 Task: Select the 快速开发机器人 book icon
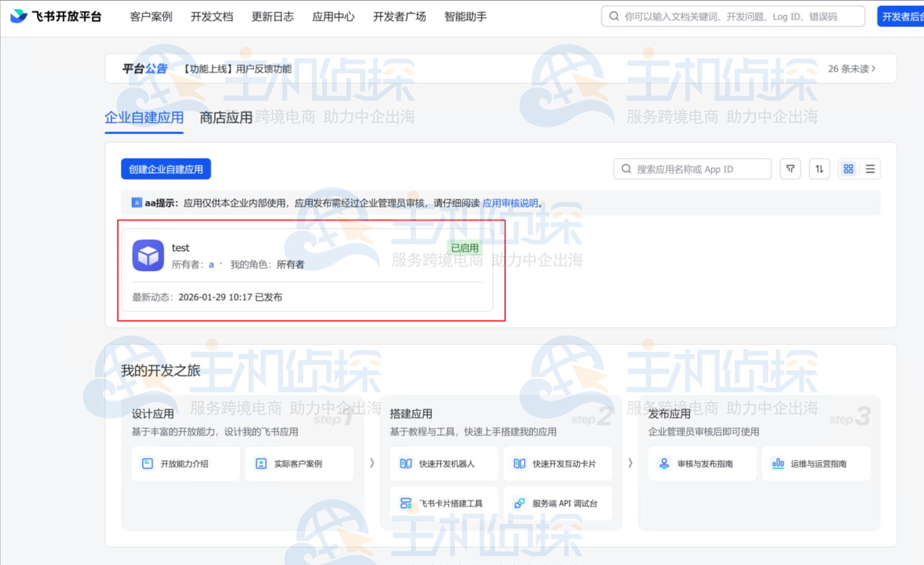pos(405,463)
